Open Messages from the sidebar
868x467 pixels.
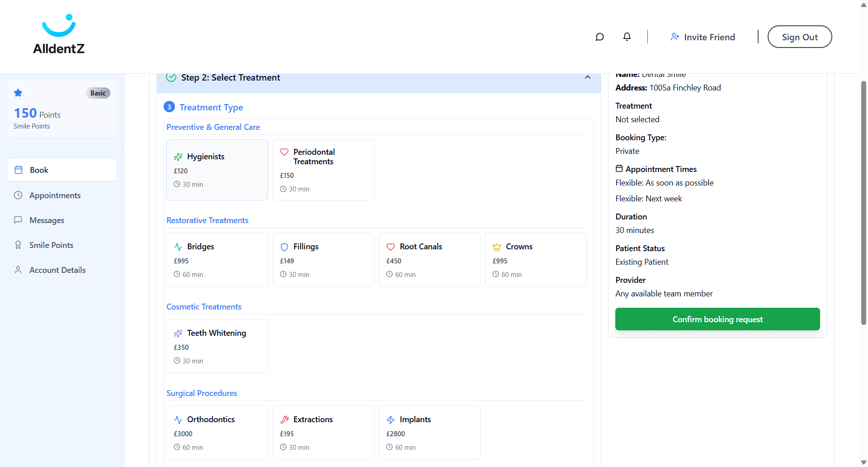click(62, 220)
